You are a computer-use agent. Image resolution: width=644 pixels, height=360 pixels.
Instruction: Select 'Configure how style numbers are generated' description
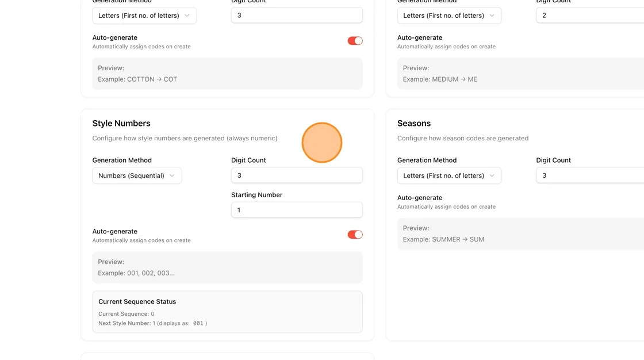coord(185,138)
